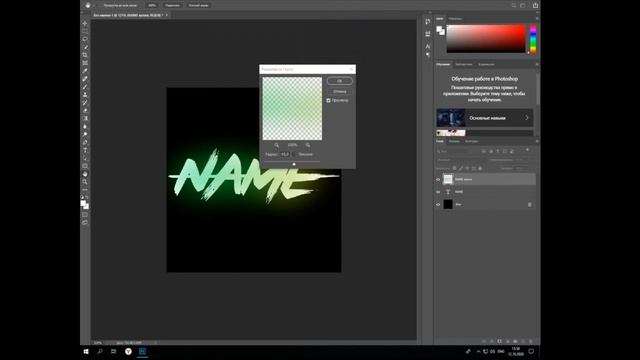Select the Type tool
640x360 pixels.
point(85,150)
